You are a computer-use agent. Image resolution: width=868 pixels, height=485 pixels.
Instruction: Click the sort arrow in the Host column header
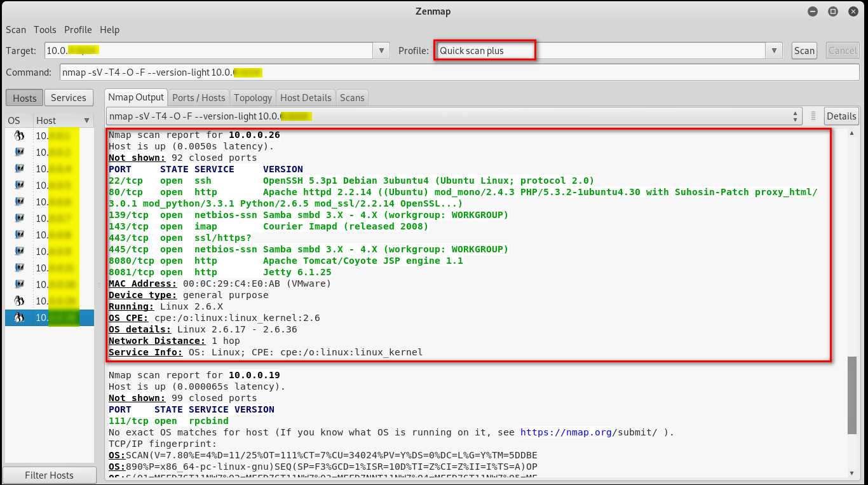[86, 120]
